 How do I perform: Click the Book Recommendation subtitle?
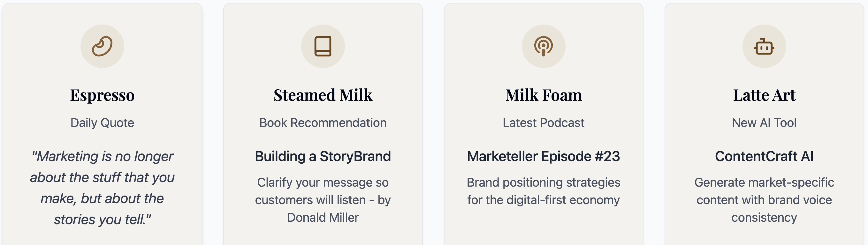(323, 123)
